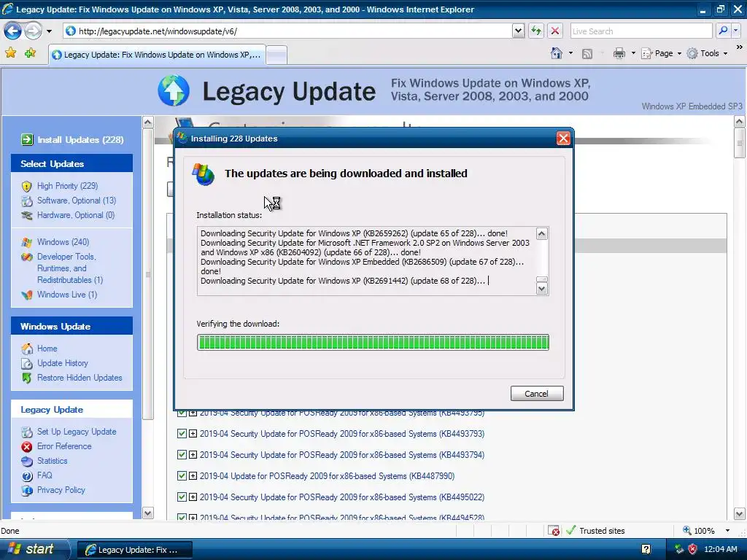The image size is (747, 560).
Task: Click the Legacy Update globe logo
Action: click(174, 90)
